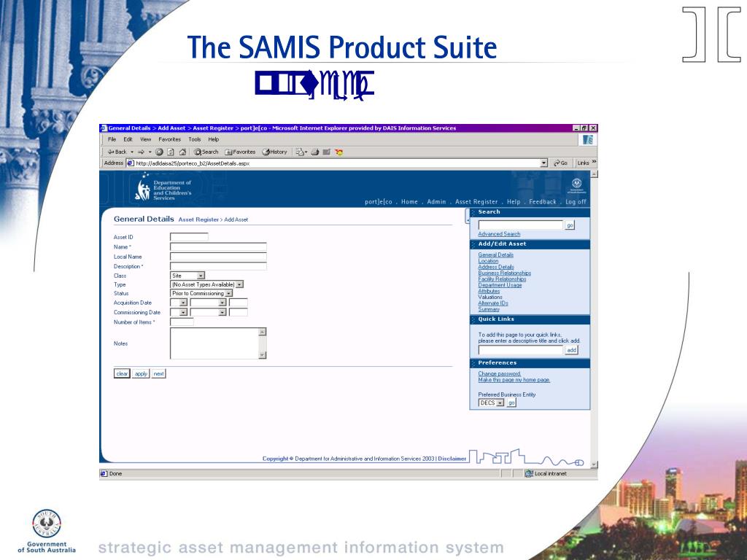Click into the Asset ID field
Viewport: 747px width, 560px height.
coord(189,237)
